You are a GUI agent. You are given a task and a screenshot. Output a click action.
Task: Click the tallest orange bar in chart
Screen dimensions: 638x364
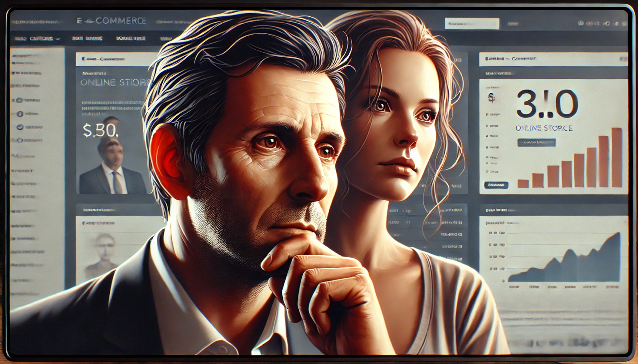tap(616, 158)
